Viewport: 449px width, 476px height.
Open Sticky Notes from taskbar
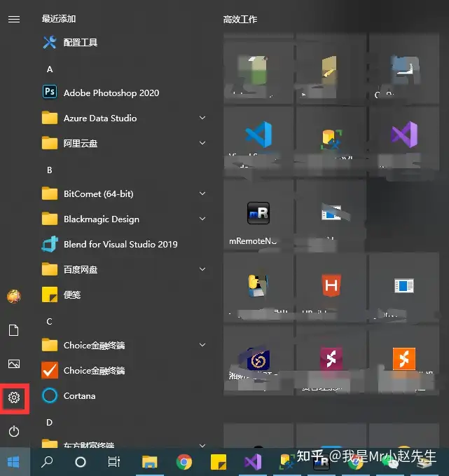click(218, 462)
